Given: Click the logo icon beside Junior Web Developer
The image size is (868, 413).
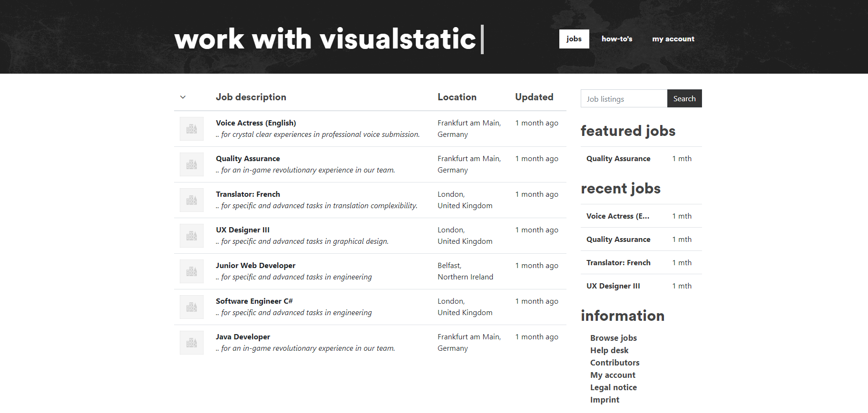Looking at the screenshot, I should coord(192,271).
